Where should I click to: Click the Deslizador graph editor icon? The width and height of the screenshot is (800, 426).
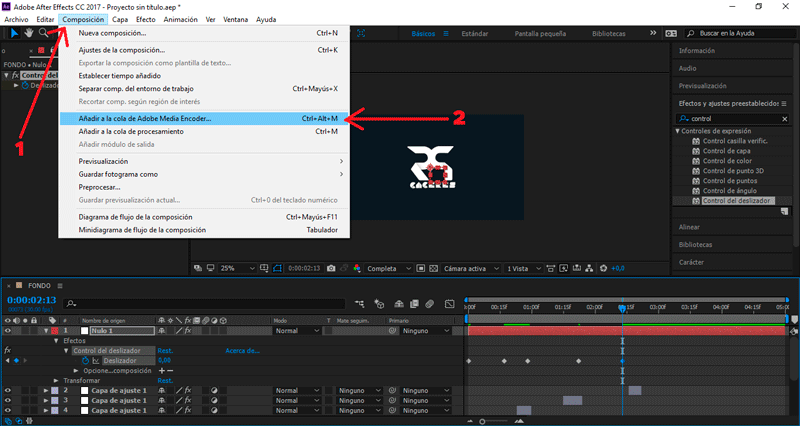pyautogui.click(x=95, y=361)
